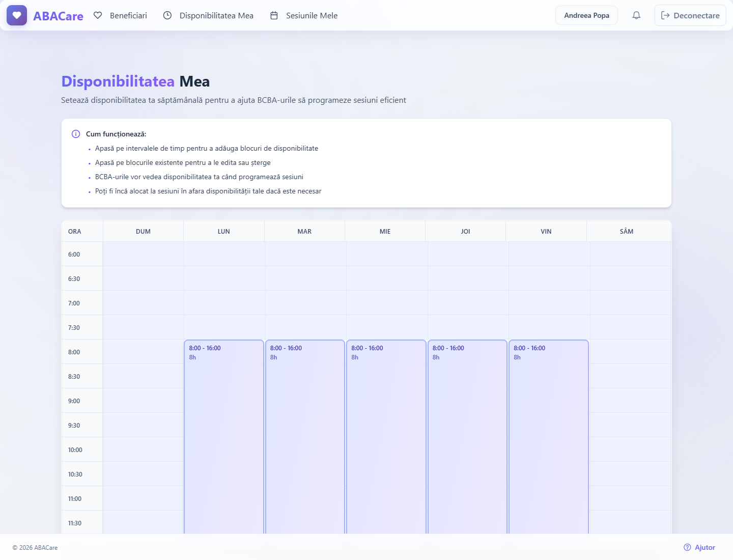Screen dimensions: 733x560
Task: Open the Ajutor help link
Action: click(699, 547)
